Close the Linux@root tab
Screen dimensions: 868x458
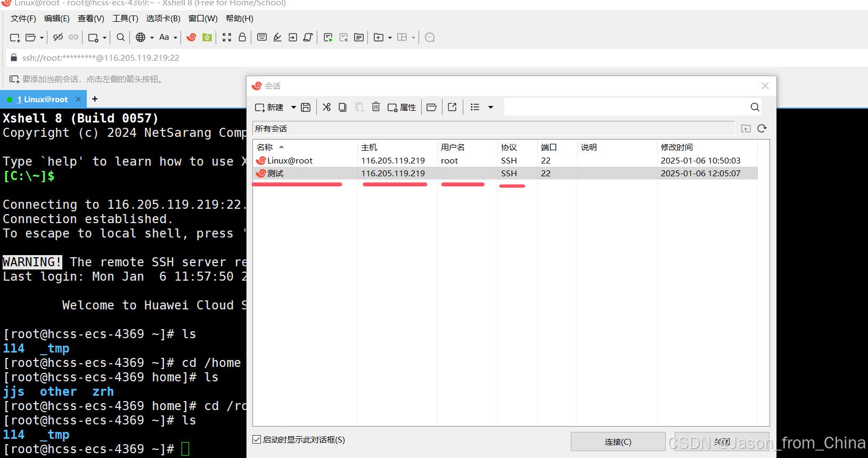coord(78,99)
